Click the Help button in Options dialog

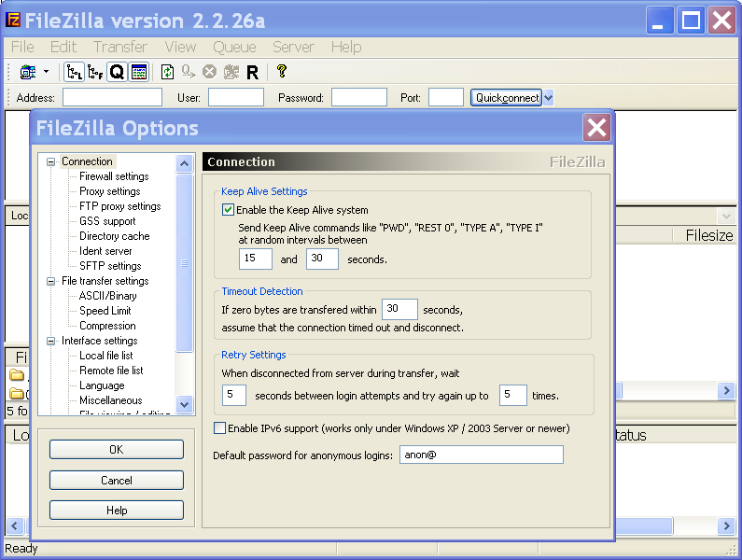pyautogui.click(x=117, y=511)
